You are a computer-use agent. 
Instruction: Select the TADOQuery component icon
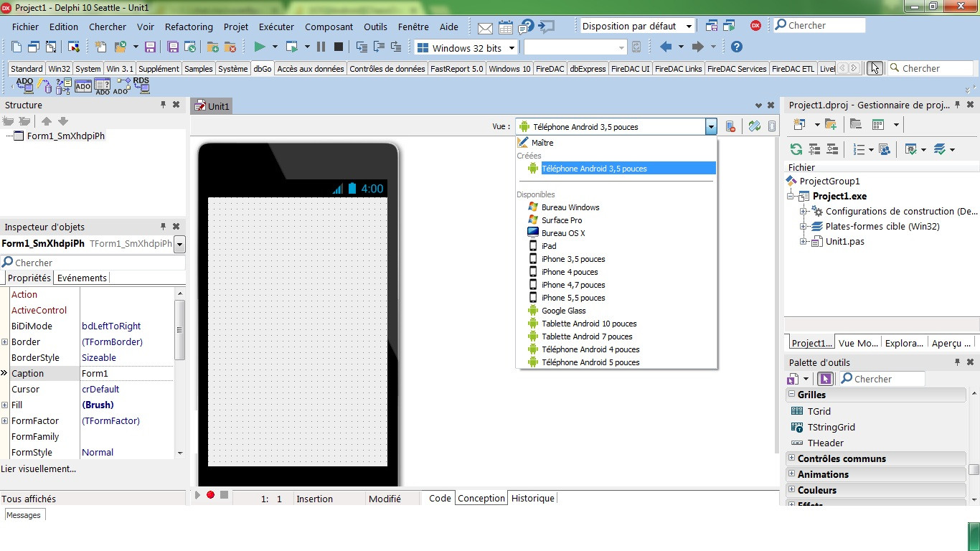point(102,86)
